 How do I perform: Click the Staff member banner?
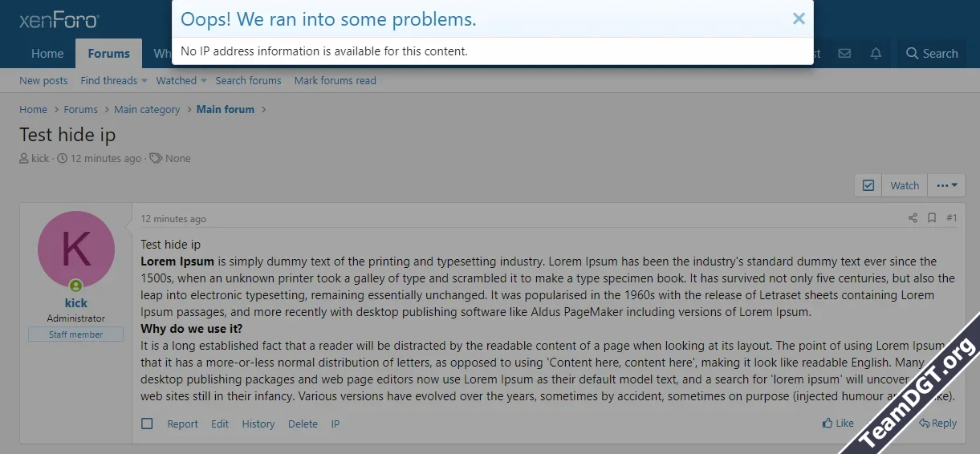[75, 334]
